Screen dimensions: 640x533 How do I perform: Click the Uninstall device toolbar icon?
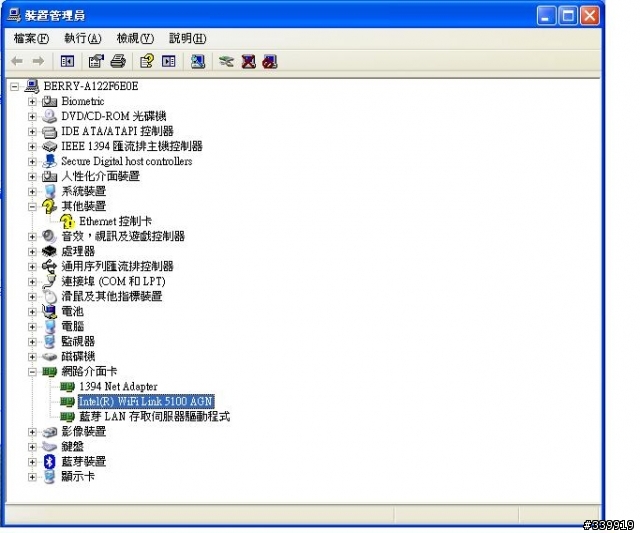pyautogui.click(x=248, y=62)
